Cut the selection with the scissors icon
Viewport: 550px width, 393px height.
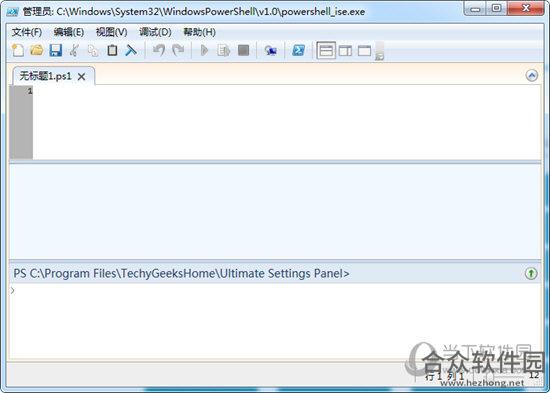click(74, 51)
